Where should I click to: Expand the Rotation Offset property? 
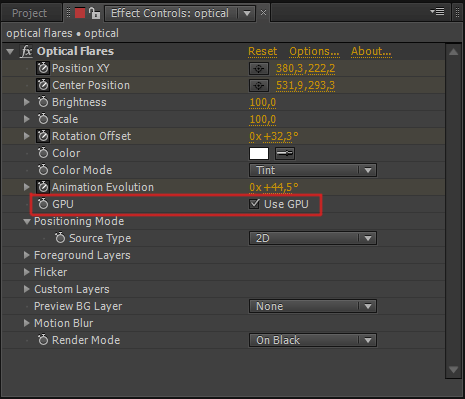[27, 136]
